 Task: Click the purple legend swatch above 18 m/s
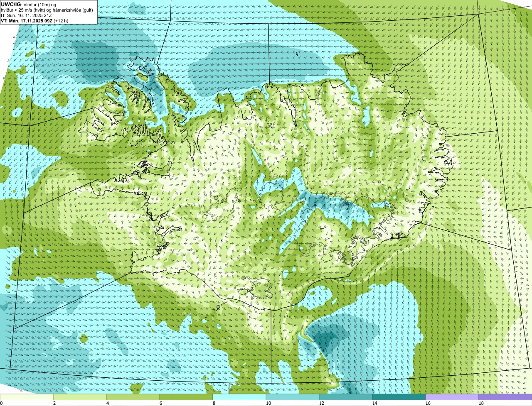505,397
